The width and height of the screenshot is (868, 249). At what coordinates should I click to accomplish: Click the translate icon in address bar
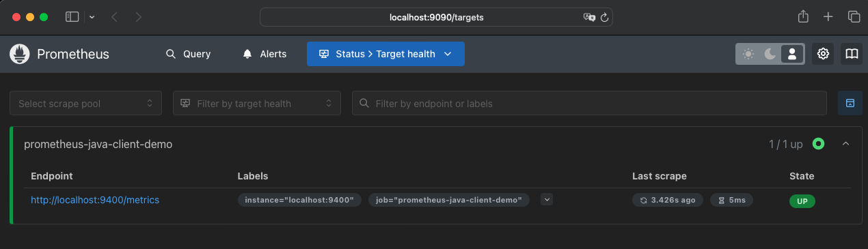[589, 17]
